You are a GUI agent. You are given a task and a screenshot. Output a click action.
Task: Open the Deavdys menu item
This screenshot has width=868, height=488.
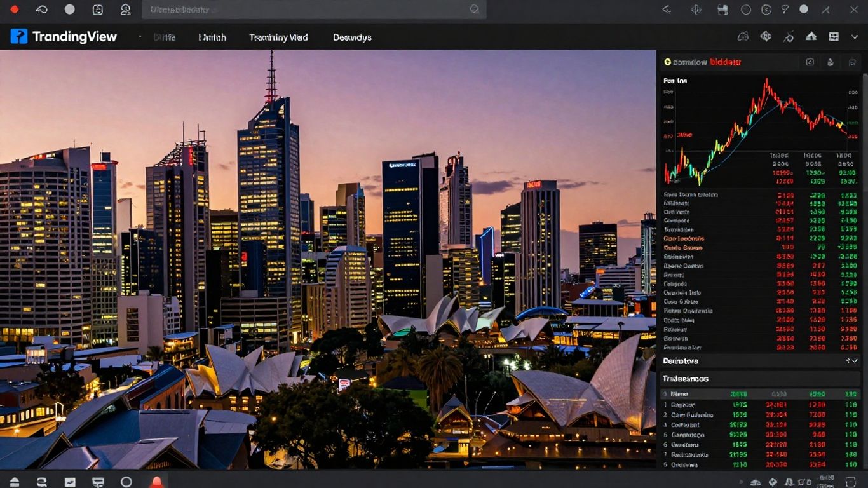(352, 37)
